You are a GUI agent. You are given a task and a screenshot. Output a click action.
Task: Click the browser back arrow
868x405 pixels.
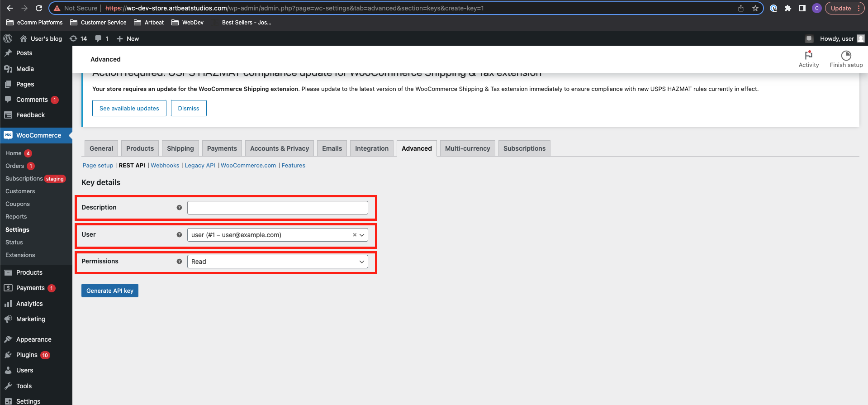[x=10, y=8]
